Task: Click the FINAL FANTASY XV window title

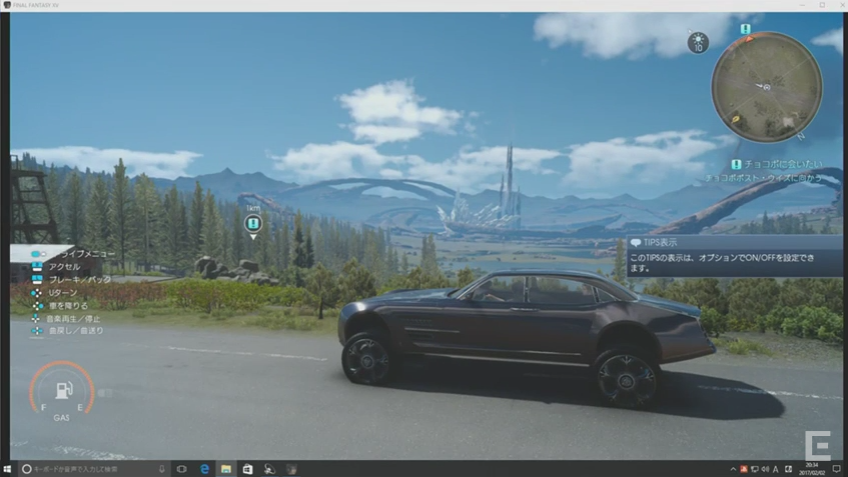Action: pyautogui.click(x=36, y=5)
